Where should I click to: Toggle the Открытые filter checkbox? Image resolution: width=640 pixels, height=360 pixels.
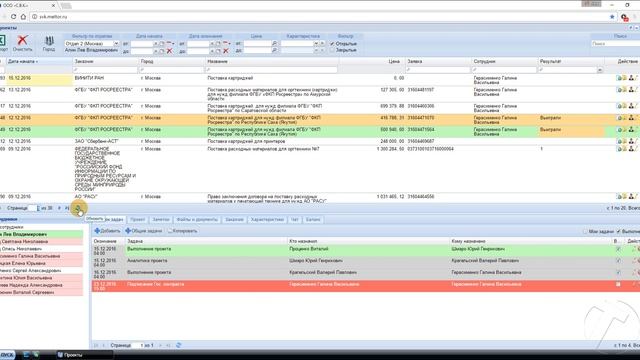pyautogui.click(x=332, y=44)
